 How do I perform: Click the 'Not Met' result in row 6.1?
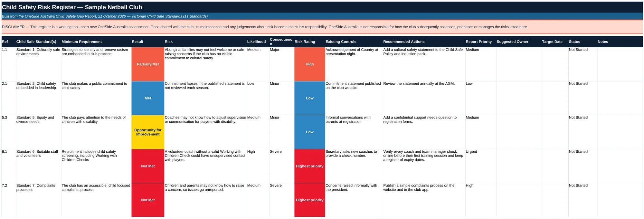148,166
